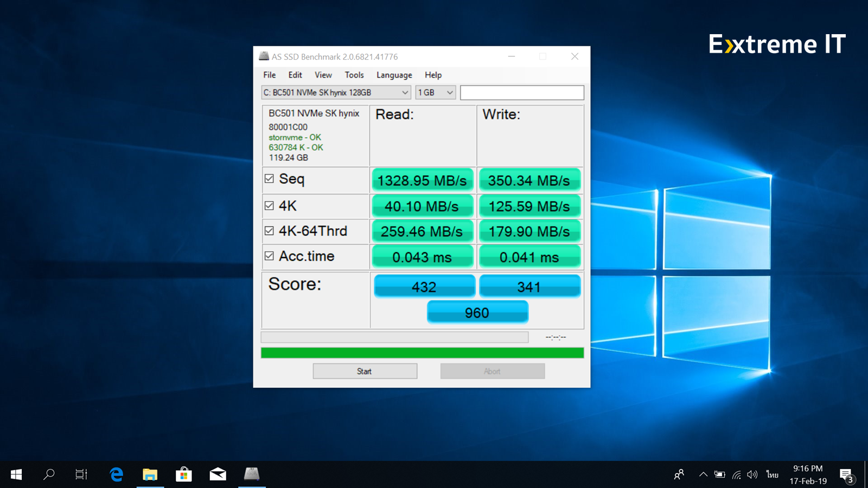The width and height of the screenshot is (868, 488).
Task: Open volume speaker icon
Action: pyautogui.click(x=752, y=474)
